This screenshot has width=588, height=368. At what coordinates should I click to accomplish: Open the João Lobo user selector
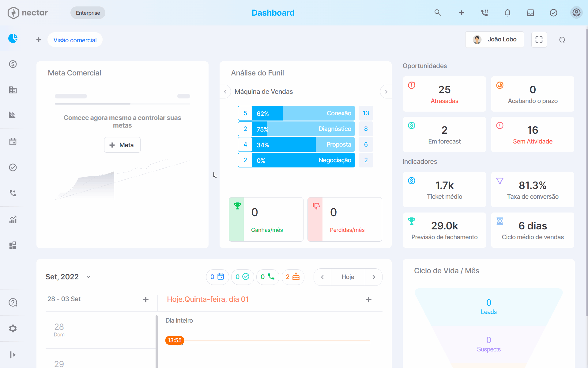(x=495, y=40)
